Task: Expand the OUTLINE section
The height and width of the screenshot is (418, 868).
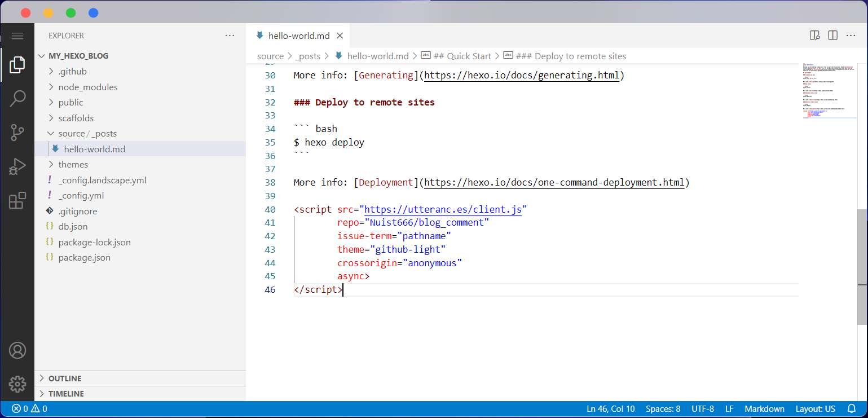Action: point(65,379)
